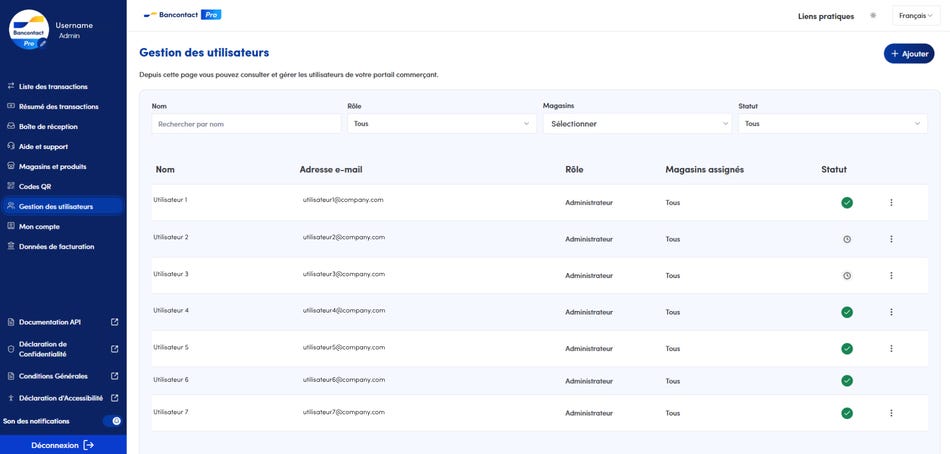This screenshot has width=950, height=454.
Task: Open the Français language selector
Action: pos(915,16)
